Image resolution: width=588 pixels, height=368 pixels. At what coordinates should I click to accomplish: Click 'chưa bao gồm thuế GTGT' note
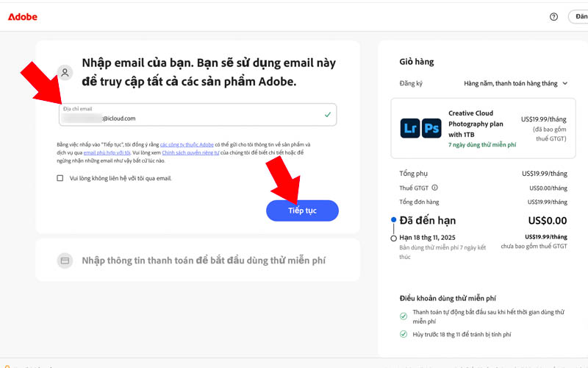534,247
